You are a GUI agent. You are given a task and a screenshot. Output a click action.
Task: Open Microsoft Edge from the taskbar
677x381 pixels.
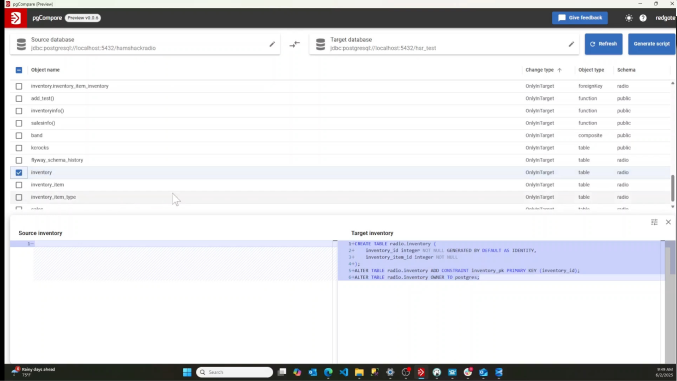pyautogui.click(x=328, y=372)
